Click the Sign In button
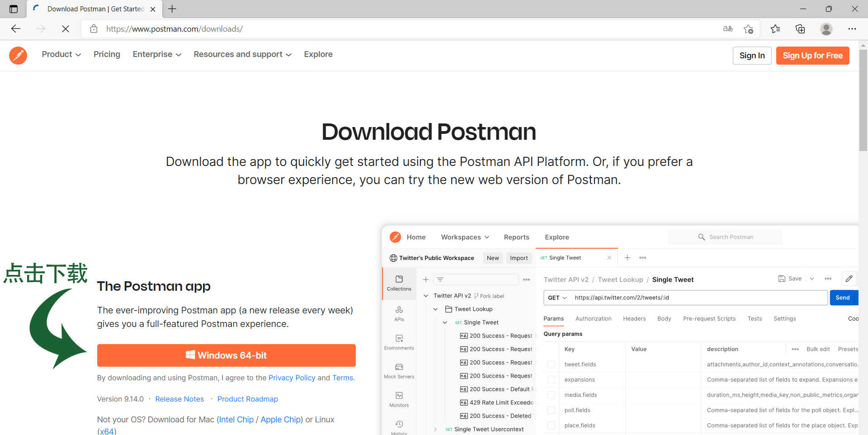 (x=752, y=56)
